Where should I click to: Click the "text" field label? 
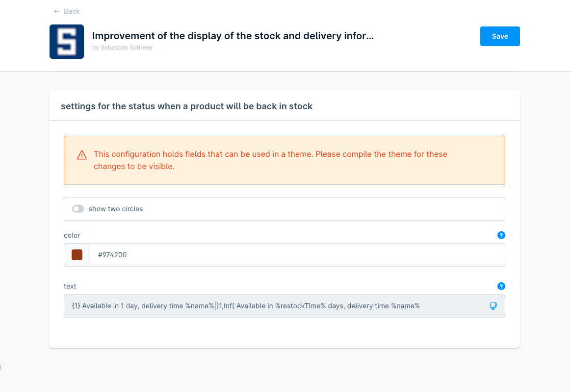[x=70, y=286]
